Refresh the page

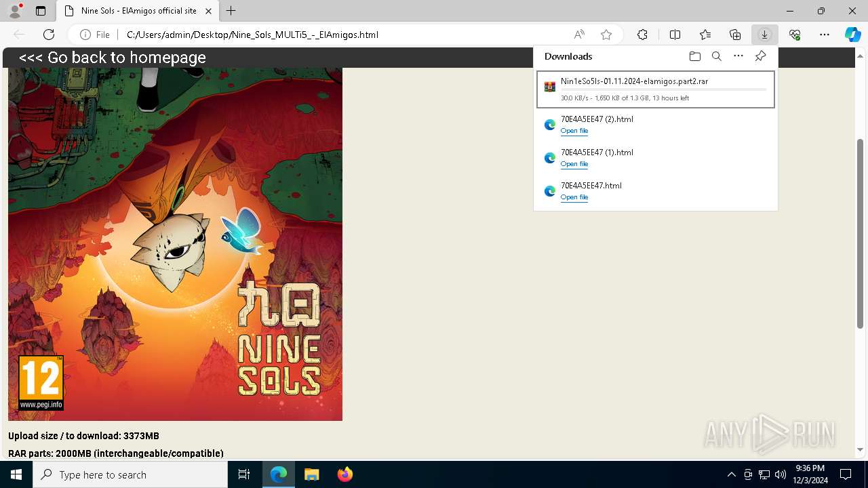pos(49,35)
